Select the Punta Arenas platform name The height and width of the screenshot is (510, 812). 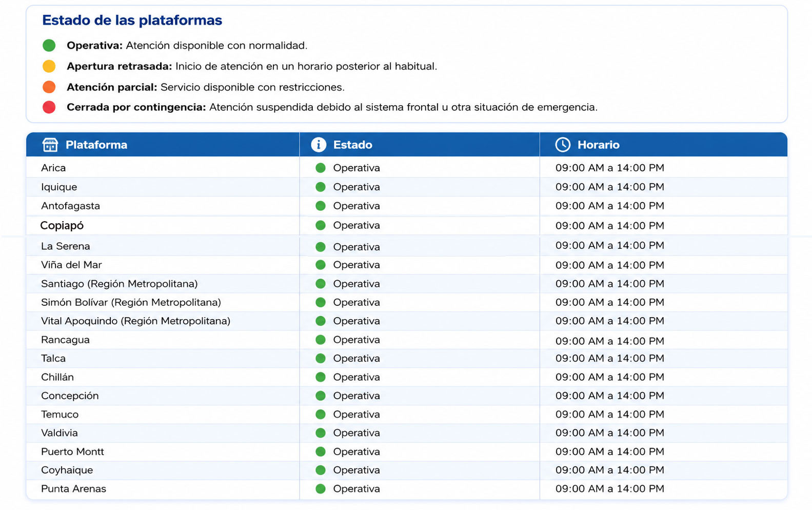point(73,489)
